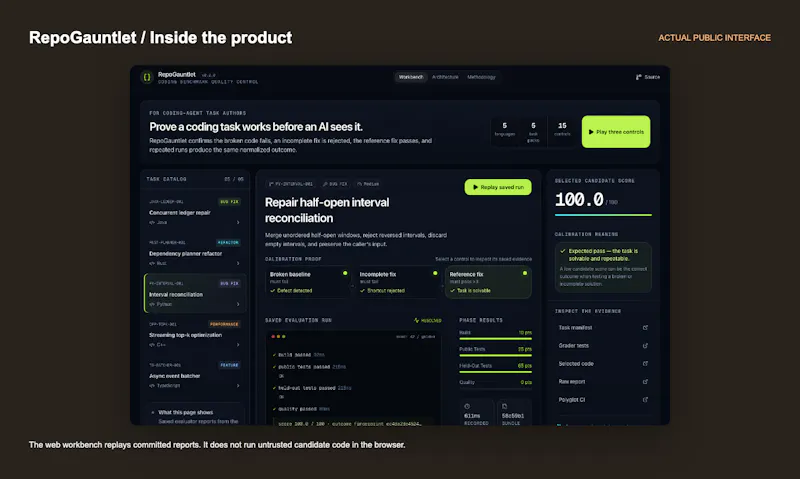
Task: Click the RepoGauntlet braces logo icon
Action: click(147, 77)
